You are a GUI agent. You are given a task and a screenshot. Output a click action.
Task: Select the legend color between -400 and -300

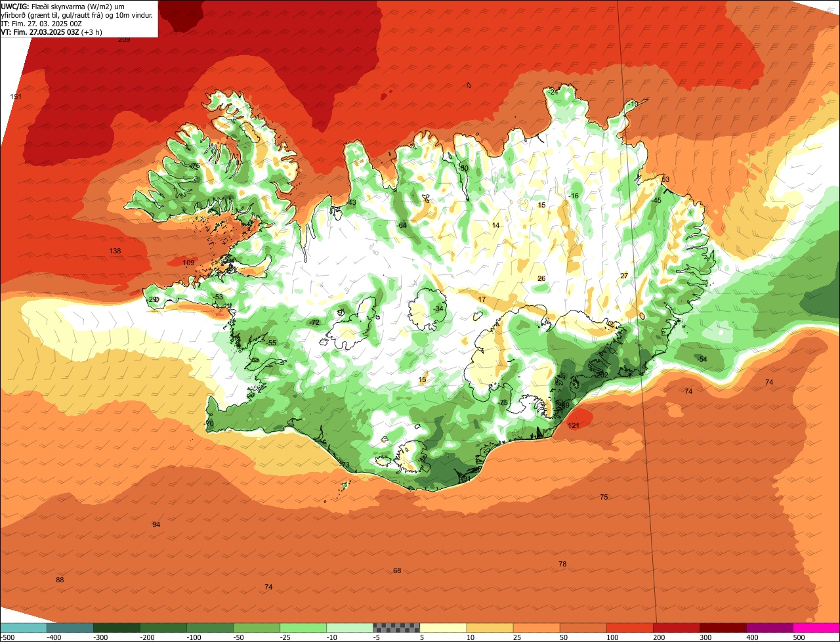click(x=70, y=628)
